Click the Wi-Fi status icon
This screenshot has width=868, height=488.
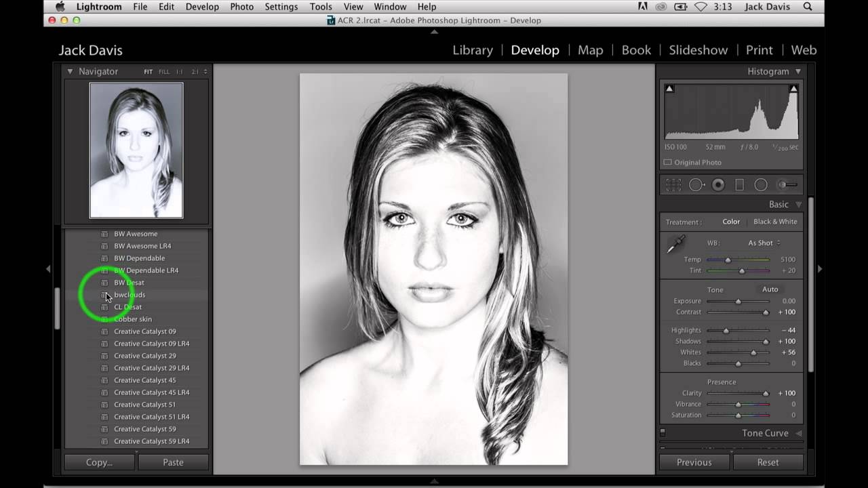tap(701, 7)
